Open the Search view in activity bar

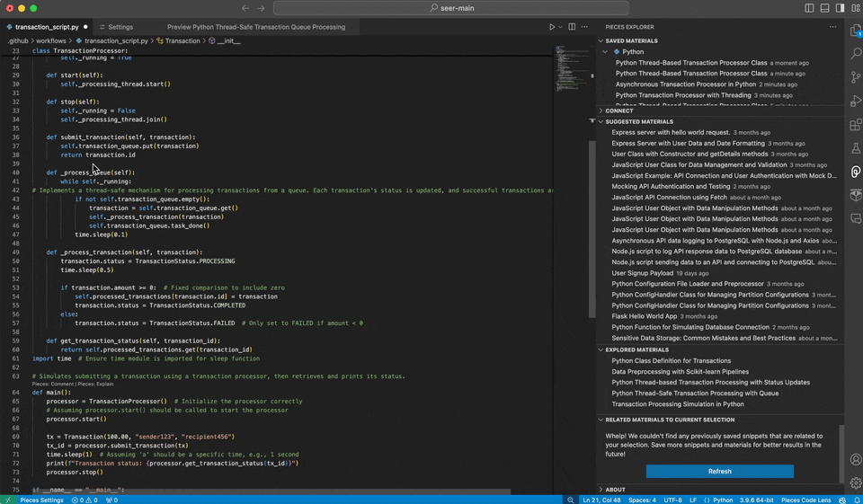(855, 54)
